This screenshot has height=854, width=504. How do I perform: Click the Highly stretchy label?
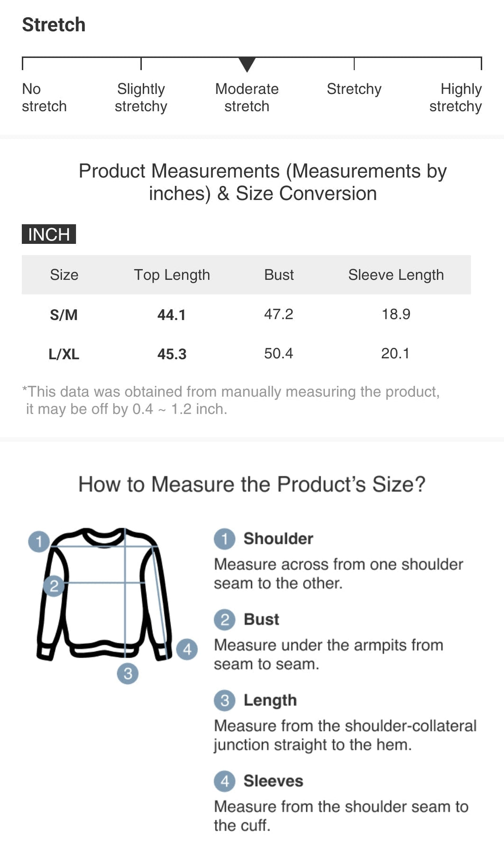tap(456, 97)
